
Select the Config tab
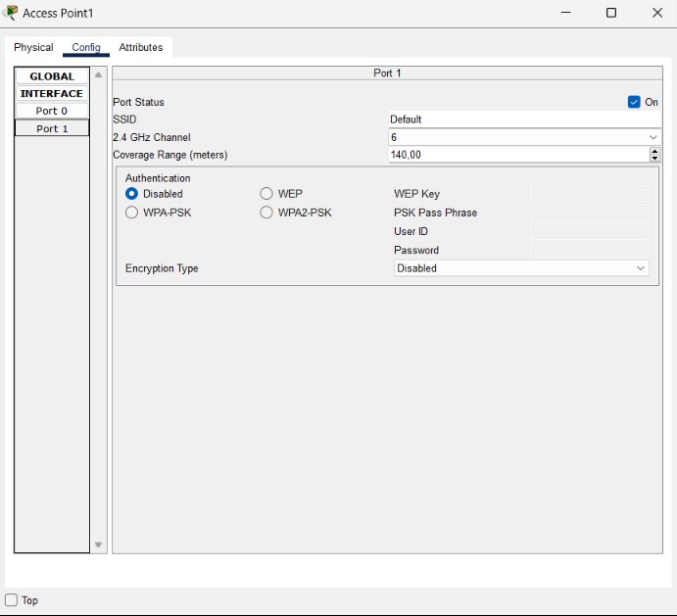pyautogui.click(x=86, y=47)
